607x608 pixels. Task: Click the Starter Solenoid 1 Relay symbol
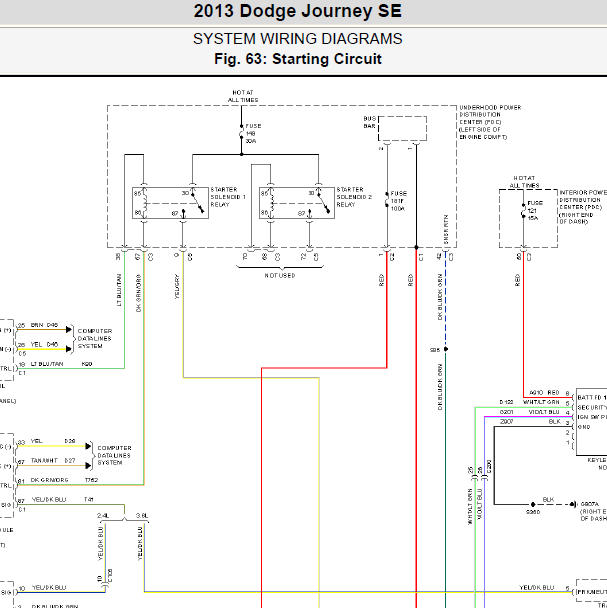coord(170,203)
